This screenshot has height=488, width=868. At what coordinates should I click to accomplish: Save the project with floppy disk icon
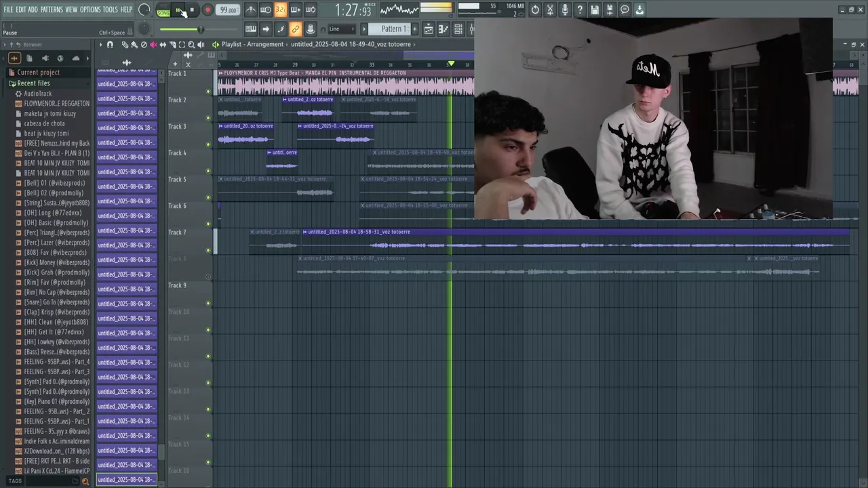pyautogui.click(x=595, y=9)
